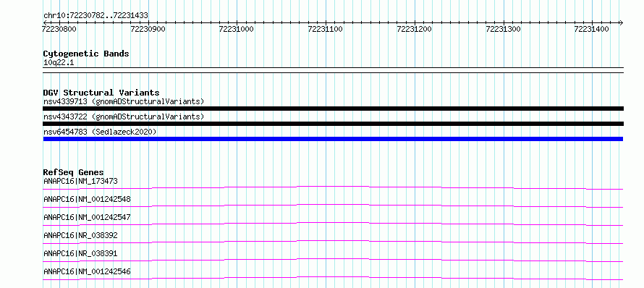Viewport: 644px width, 288px height.
Task: Click the magenta line for NR_038392
Action: [333, 242]
